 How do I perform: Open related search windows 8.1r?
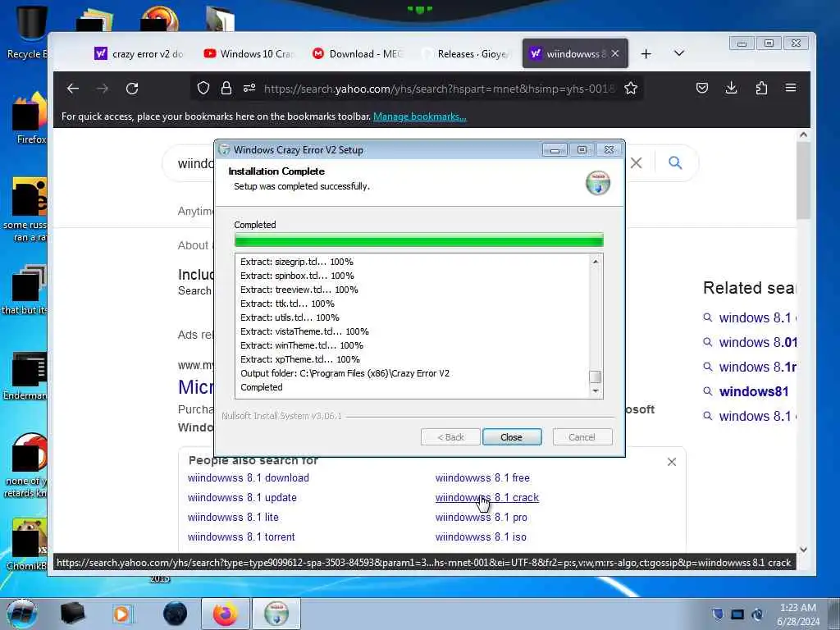757,367
